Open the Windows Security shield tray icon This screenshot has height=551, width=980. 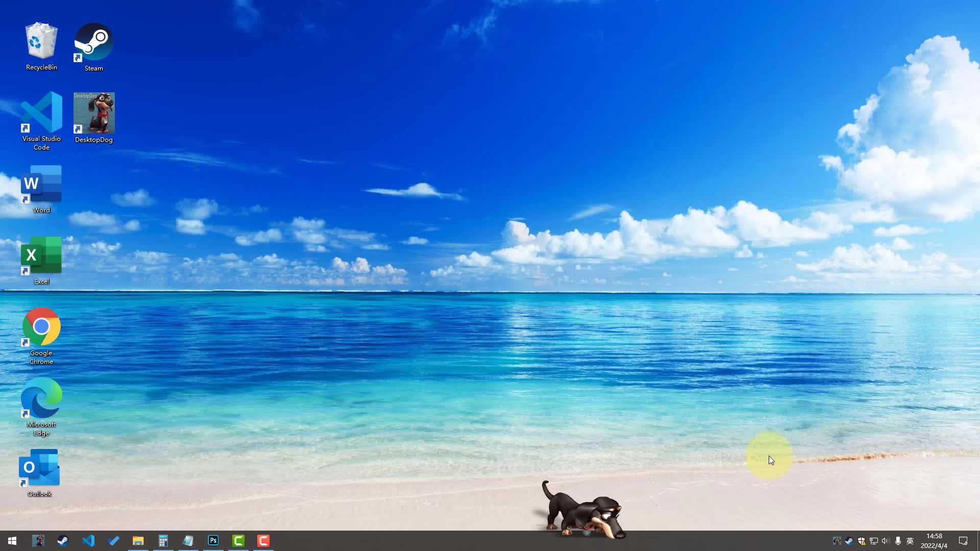tap(862, 541)
